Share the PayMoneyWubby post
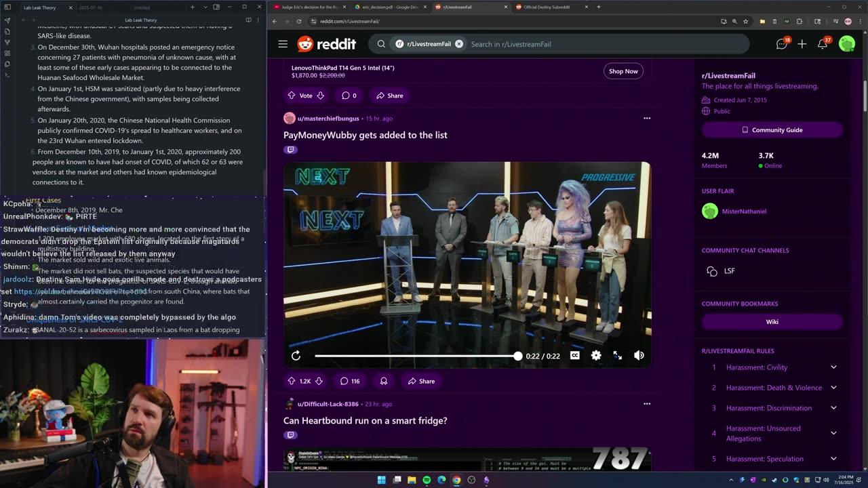This screenshot has height=488, width=868. (x=420, y=381)
